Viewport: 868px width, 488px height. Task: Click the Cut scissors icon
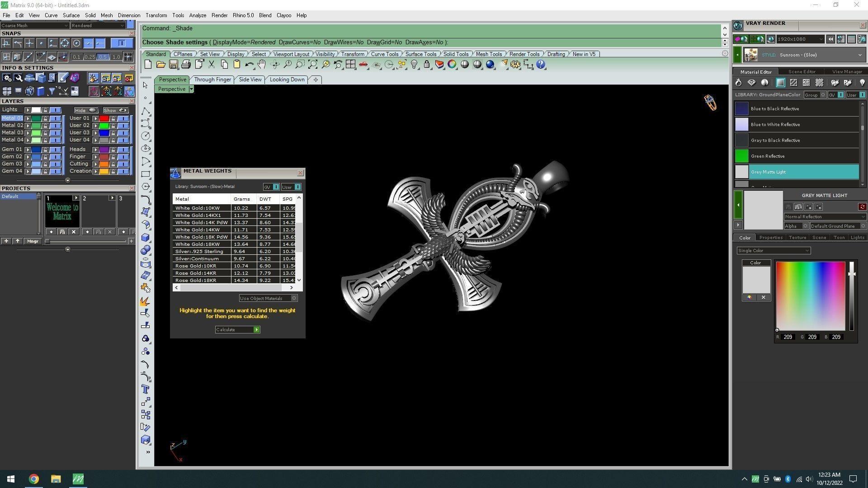pos(211,65)
